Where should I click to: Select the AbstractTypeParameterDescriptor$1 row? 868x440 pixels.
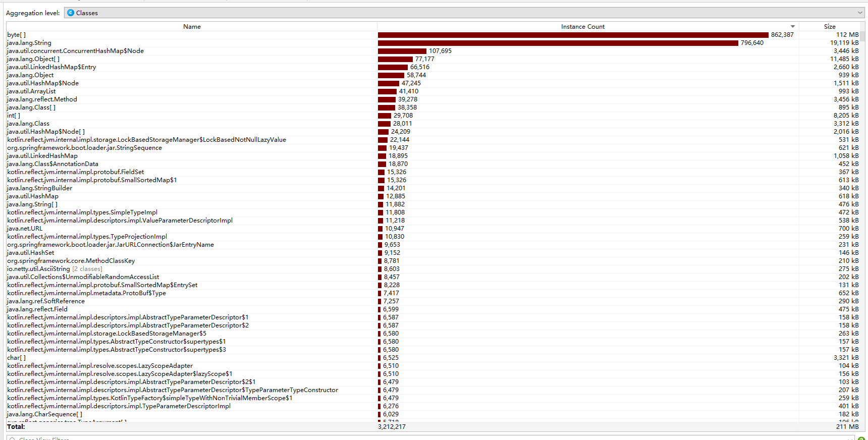[433, 317]
